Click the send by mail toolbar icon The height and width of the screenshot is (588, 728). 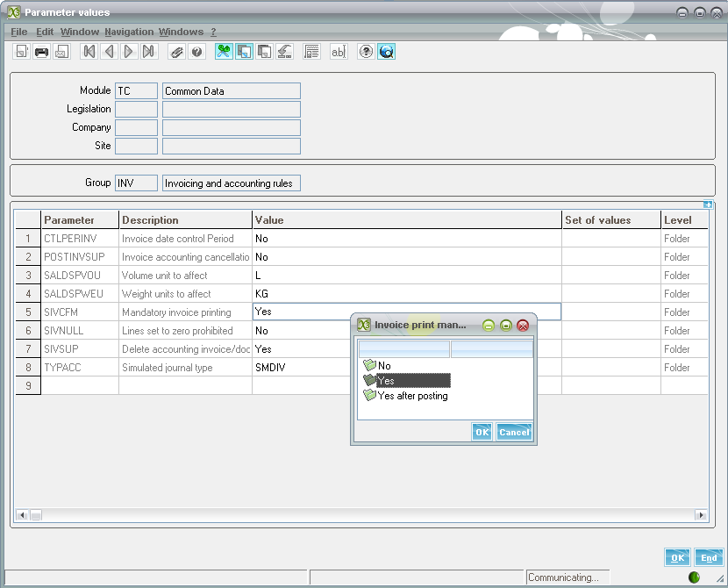[x=61, y=52]
